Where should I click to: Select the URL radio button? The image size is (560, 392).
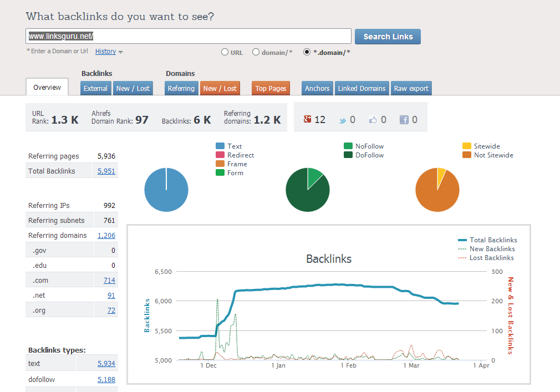pos(225,52)
